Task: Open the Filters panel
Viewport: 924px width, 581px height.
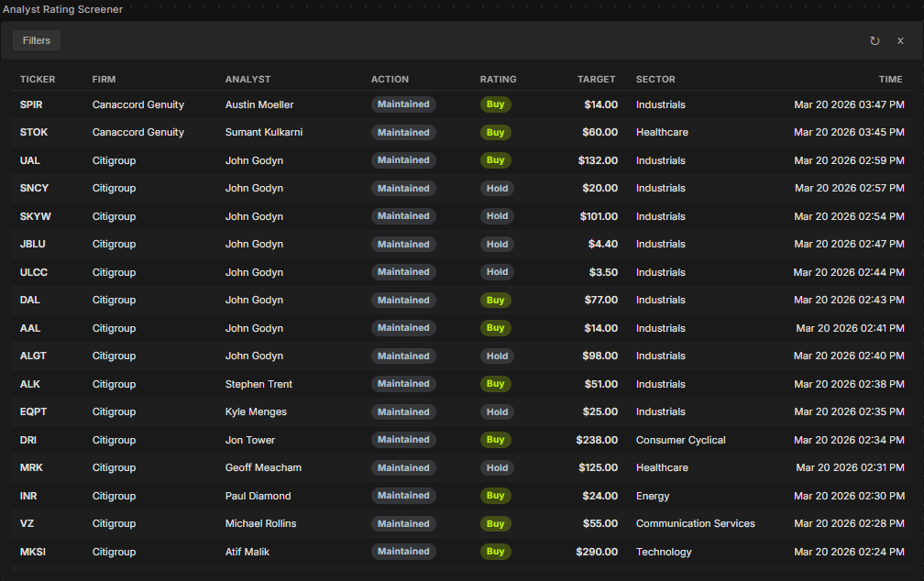Action: pyautogui.click(x=37, y=40)
